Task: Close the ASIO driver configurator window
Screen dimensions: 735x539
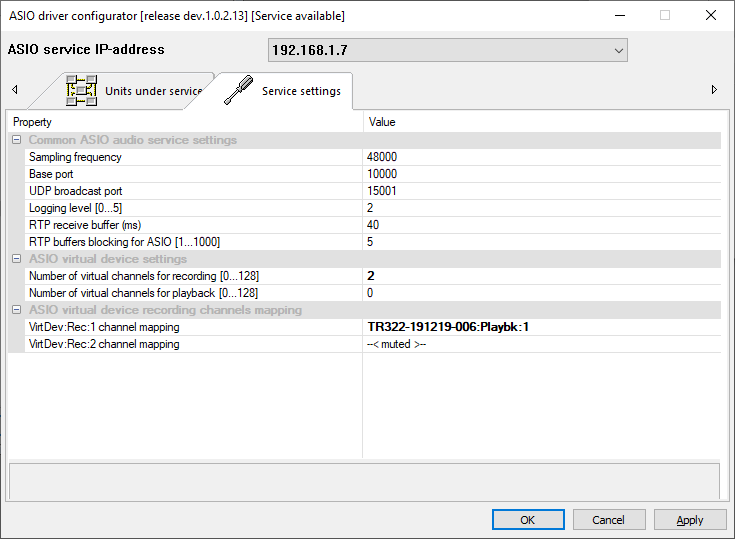Action: point(711,15)
